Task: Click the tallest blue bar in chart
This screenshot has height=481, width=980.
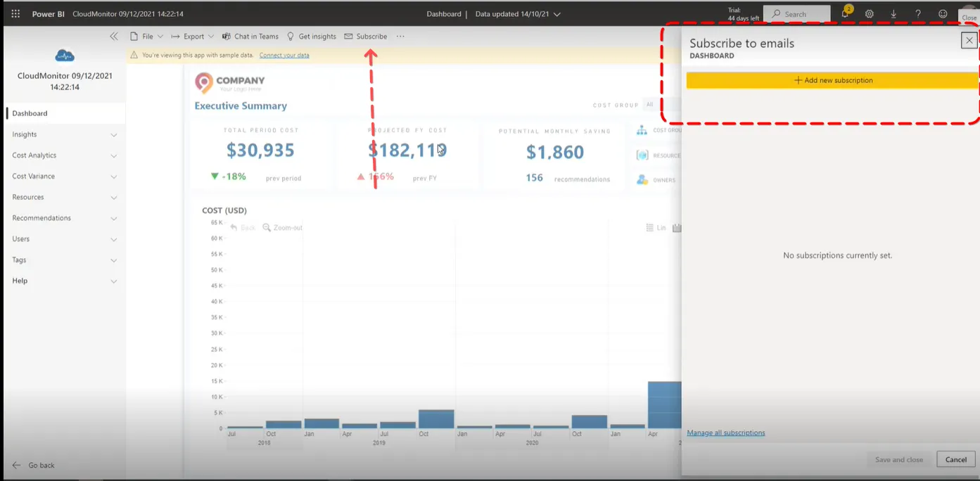Action: pyautogui.click(x=664, y=405)
